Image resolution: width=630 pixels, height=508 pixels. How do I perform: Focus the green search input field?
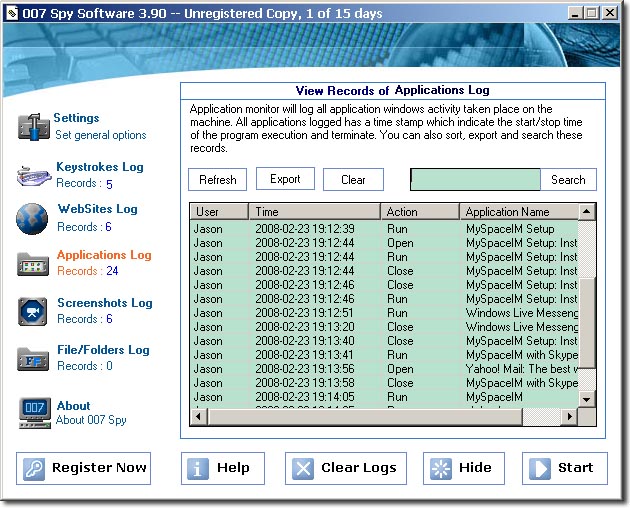[475, 180]
